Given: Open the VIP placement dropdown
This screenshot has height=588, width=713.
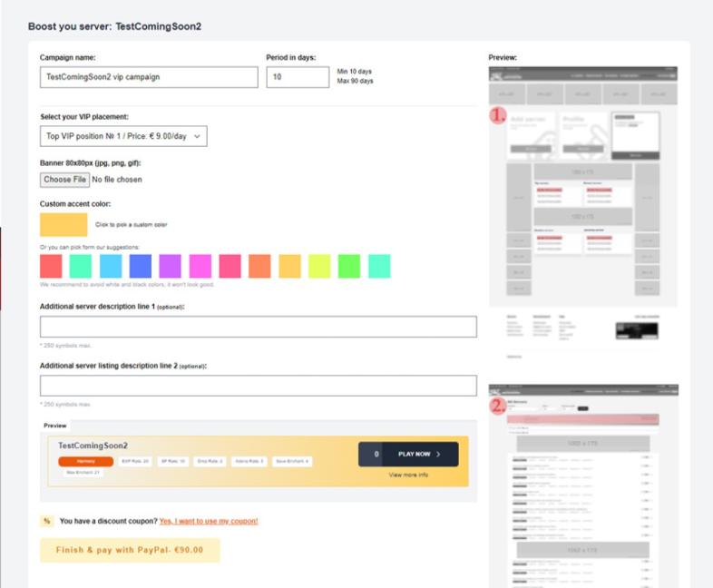Looking at the screenshot, I should (x=123, y=136).
